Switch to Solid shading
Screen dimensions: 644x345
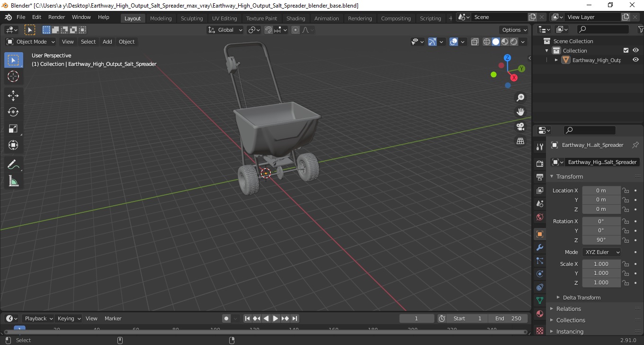496,42
